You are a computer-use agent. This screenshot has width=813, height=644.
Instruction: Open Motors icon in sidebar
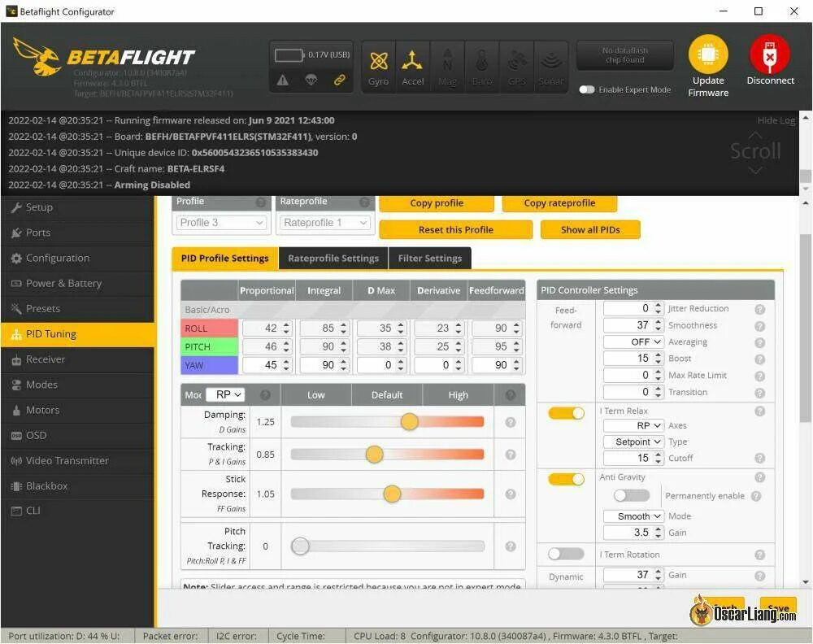[16, 410]
